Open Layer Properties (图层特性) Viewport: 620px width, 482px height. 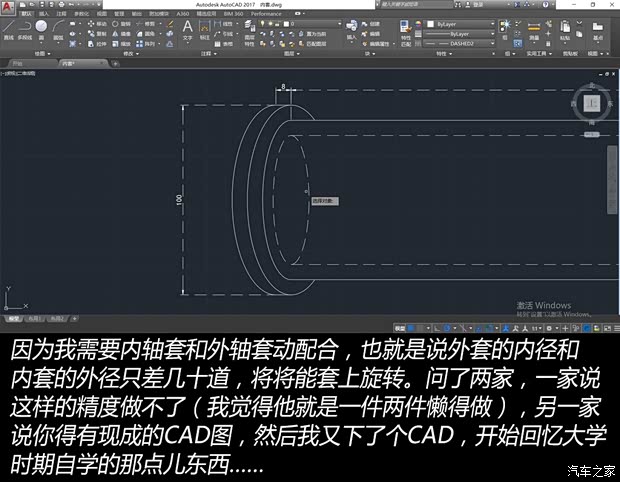coord(250,33)
